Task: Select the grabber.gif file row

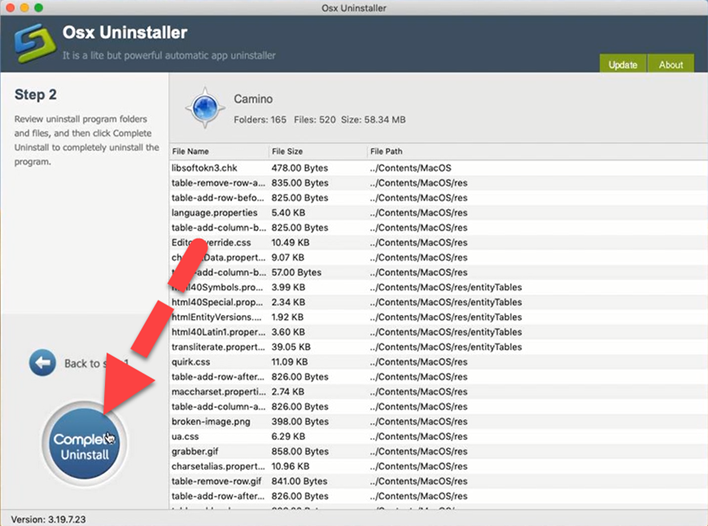Action: point(438,451)
